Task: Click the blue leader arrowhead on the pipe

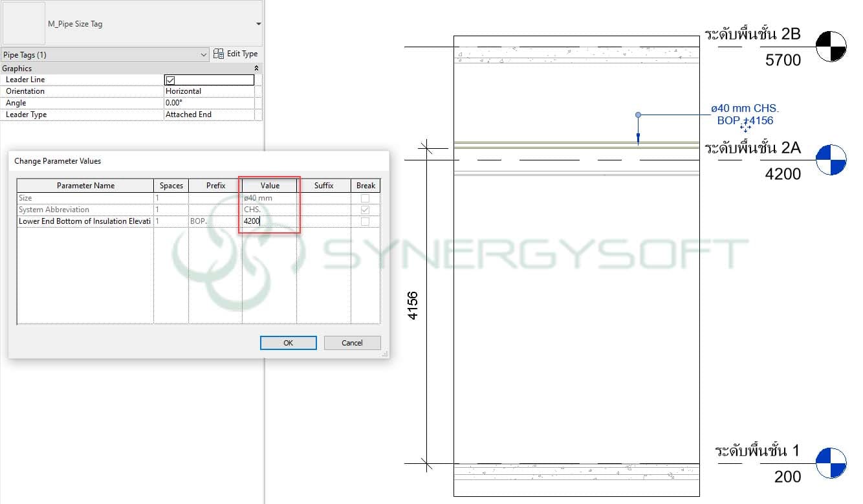Action: point(638,138)
